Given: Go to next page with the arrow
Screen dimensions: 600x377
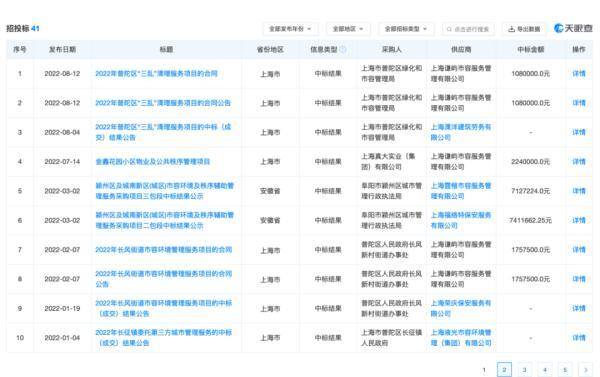Looking at the screenshot, I should [585, 370].
